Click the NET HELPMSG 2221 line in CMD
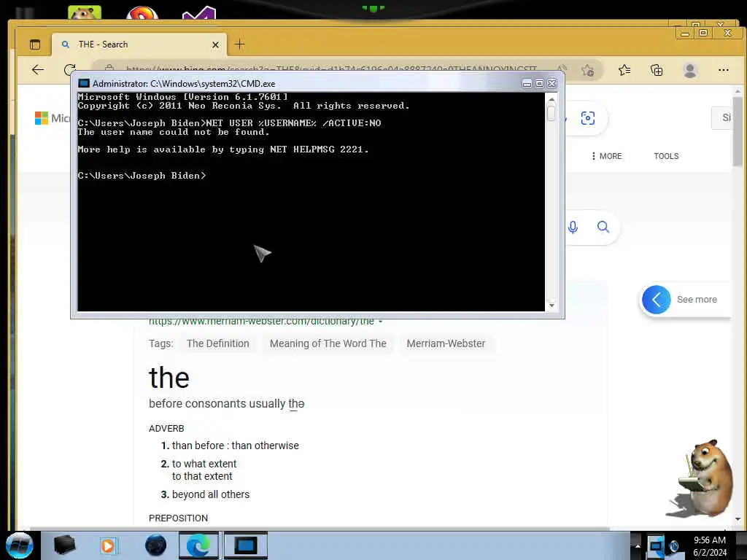747x560 pixels. (223, 149)
